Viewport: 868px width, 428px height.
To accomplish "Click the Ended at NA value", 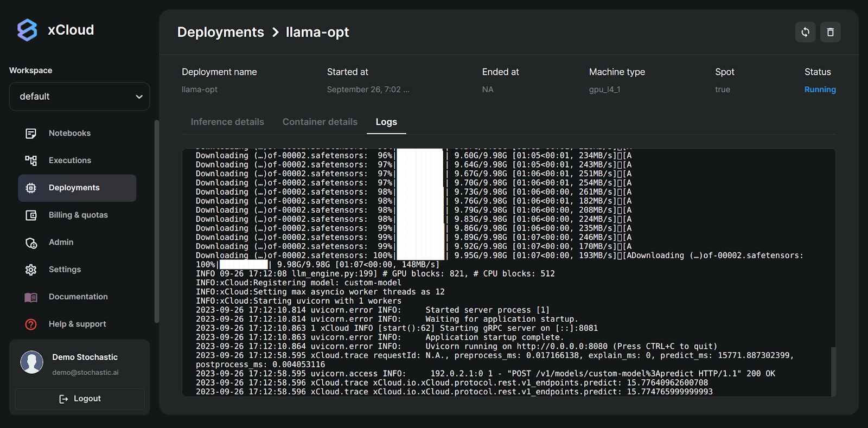I will coord(488,90).
